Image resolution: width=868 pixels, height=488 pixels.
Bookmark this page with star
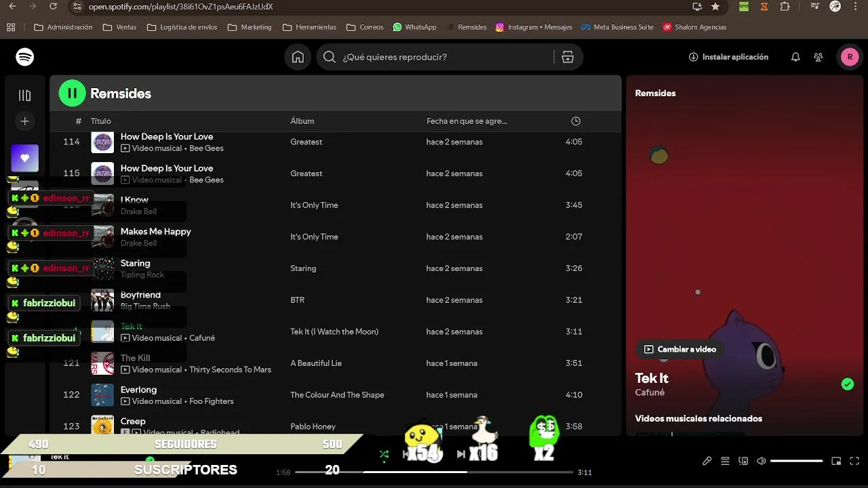(x=715, y=6)
